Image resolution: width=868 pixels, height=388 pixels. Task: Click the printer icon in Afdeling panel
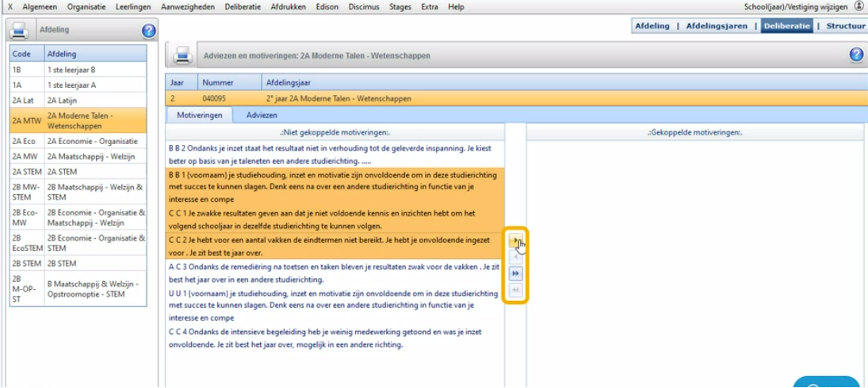tap(20, 31)
